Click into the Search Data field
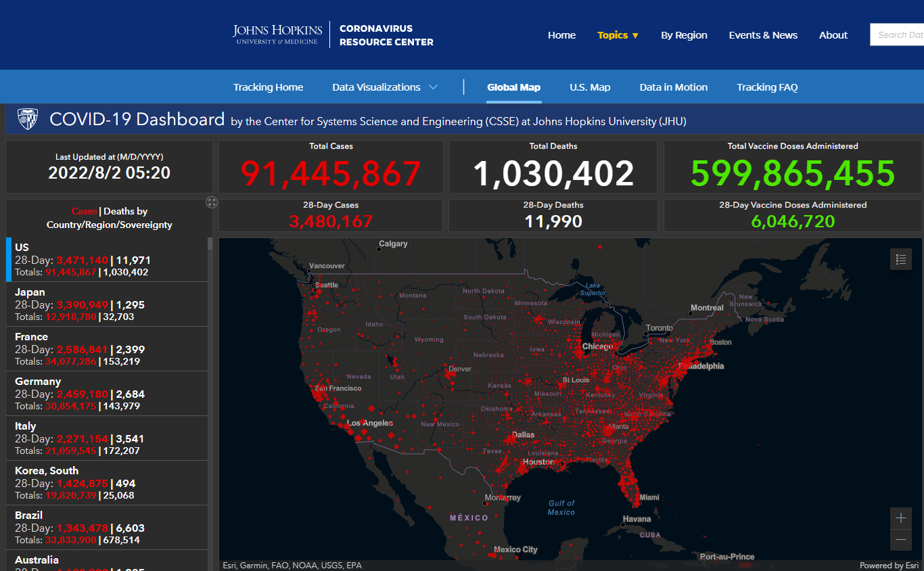 [x=897, y=35]
